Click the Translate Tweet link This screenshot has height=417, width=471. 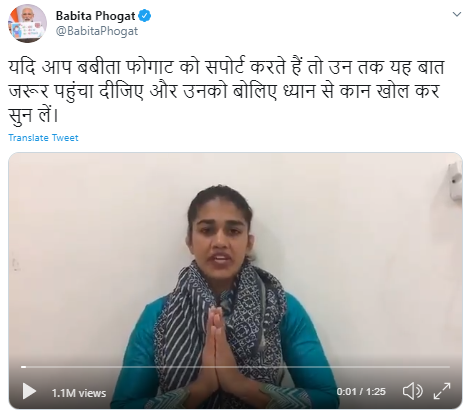43,138
